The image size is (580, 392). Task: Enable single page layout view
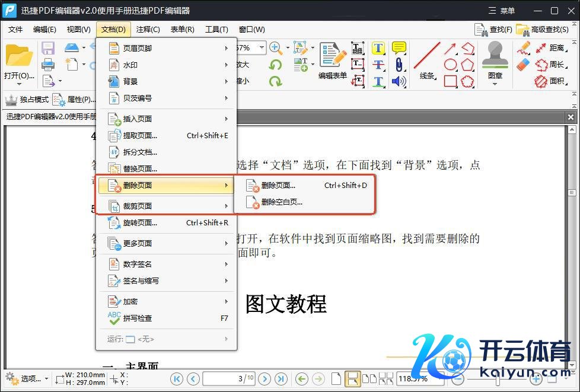[336, 378]
